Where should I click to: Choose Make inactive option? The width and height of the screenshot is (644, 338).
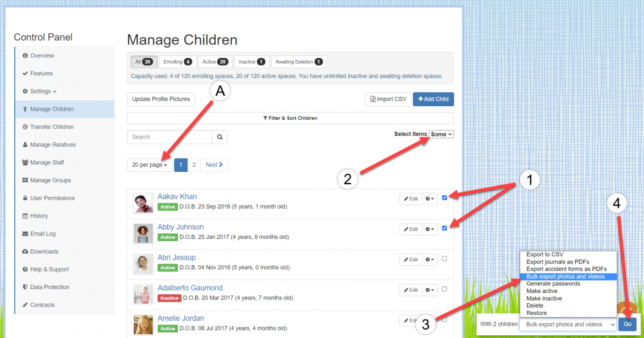[x=568, y=299]
